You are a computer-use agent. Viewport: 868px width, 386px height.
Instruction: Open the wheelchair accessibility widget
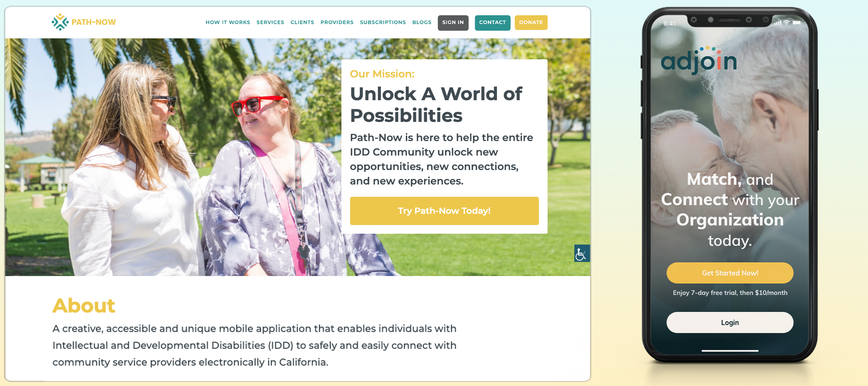pyautogui.click(x=582, y=253)
